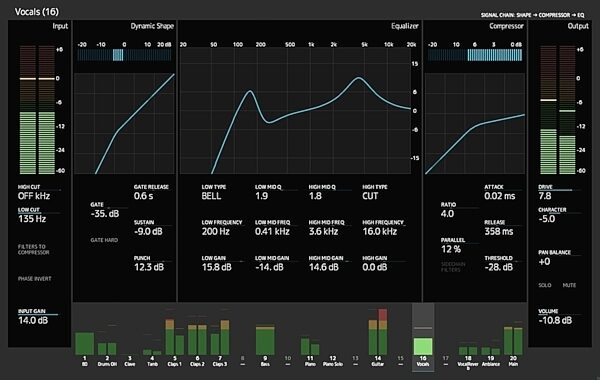The image size is (600, 380).
Task: Click compressor Release 358 ms value
Action: pyautogui.click(x=499, y=232)
